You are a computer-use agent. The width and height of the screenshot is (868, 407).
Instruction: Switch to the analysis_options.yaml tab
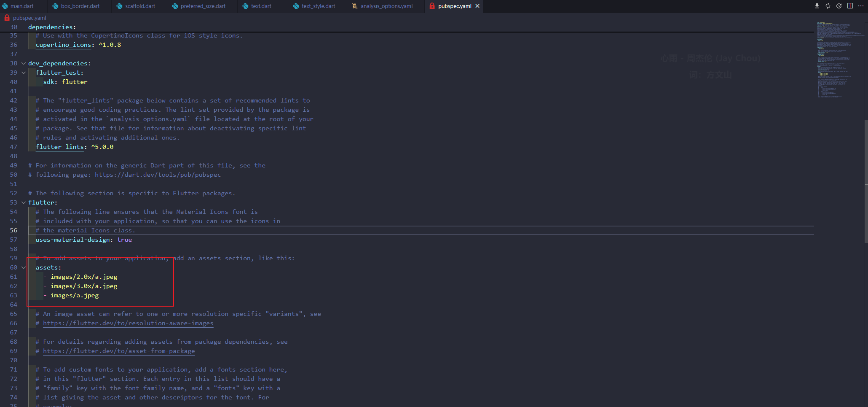[386, 6]
